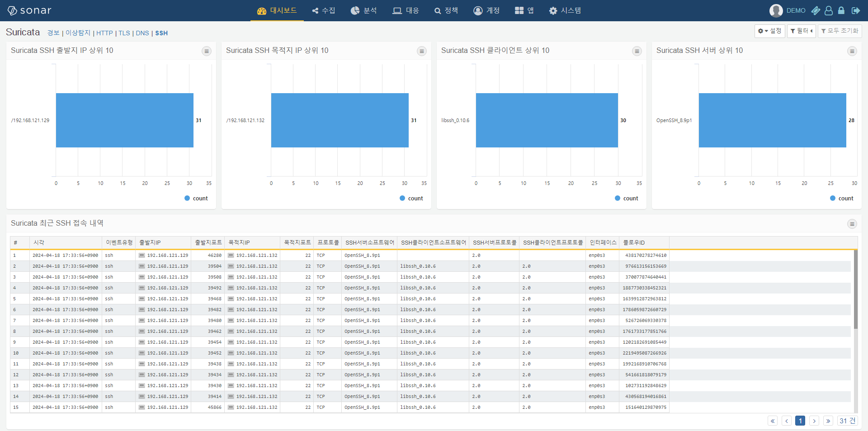Click the 192.168.121.132 destination IP bar
Viewport: 868px width, 431px height.
[x=340, y=120]
